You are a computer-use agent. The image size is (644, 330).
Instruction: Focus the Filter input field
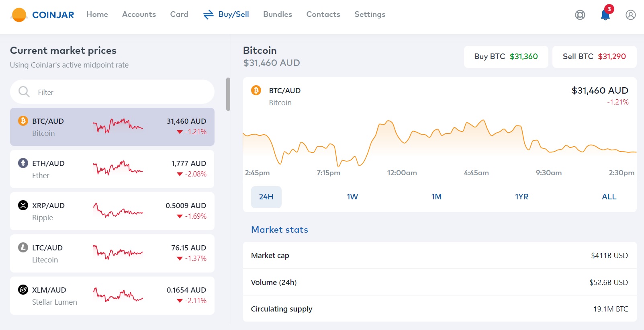112,92
